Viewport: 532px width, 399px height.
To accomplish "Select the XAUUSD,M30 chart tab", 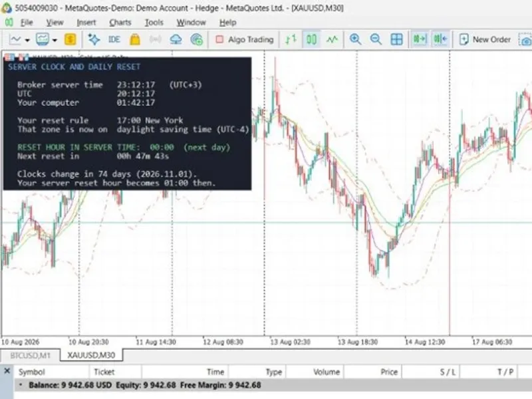I will pyautogui.click(x=91, y=355).
